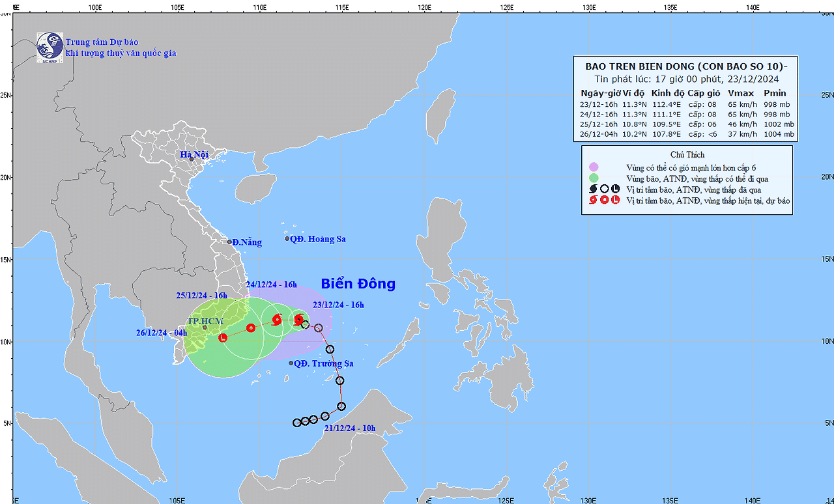Click legend text 'Vùng có thể có gió mạnh lớn hơn cấp 6'
Image resolution: width=834 pixels, height=504 pixels.
point(691,167)
